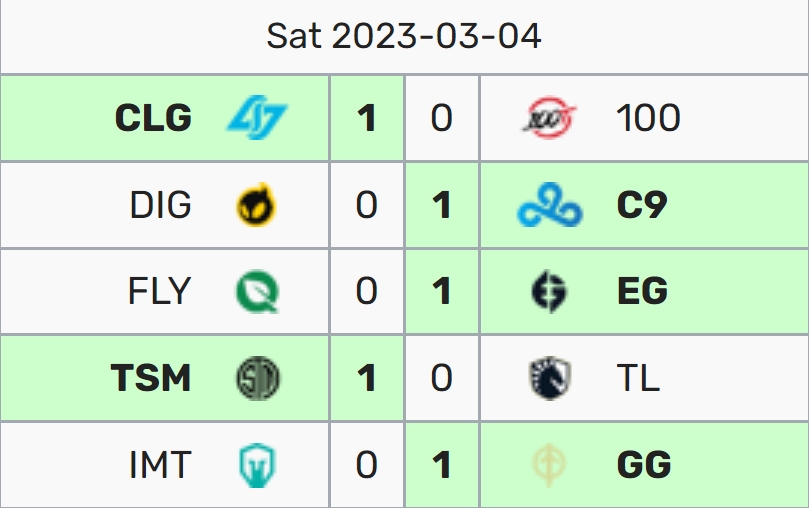
Task: Select the TSM team name
Action: pos(151,378)
